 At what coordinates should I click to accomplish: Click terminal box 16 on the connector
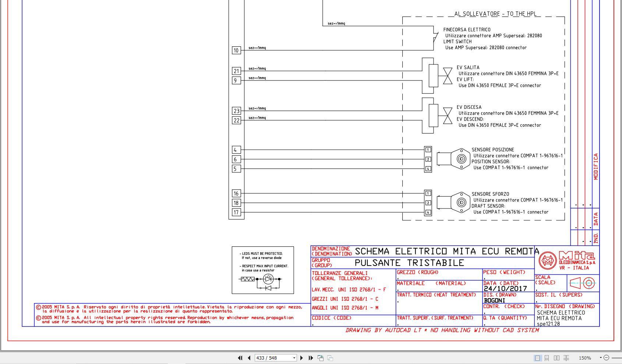(236, 193)
